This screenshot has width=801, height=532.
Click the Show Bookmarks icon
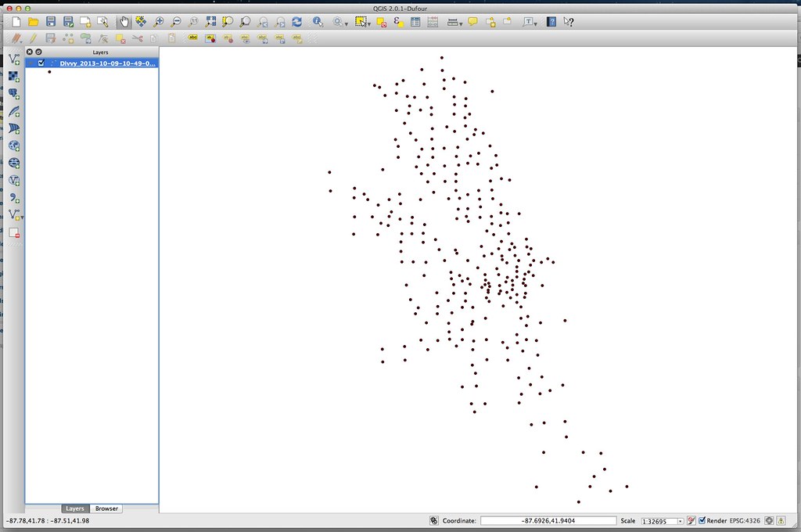pos(507,21)
